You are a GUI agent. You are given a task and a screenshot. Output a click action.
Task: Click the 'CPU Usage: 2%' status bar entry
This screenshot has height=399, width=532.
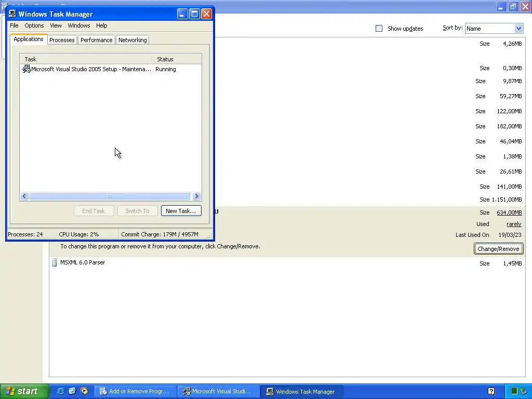click(x=79, y=234)
